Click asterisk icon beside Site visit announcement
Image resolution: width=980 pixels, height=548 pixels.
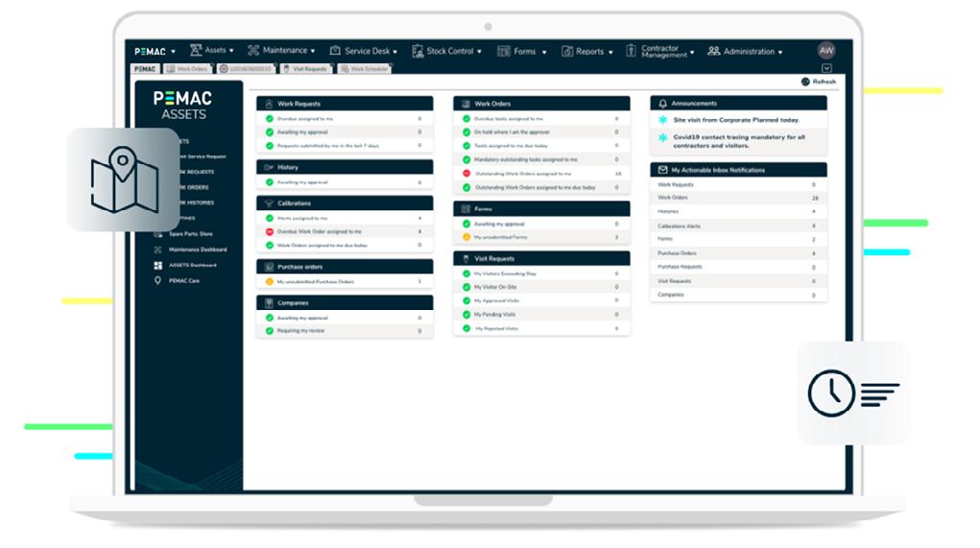[662, 119]
